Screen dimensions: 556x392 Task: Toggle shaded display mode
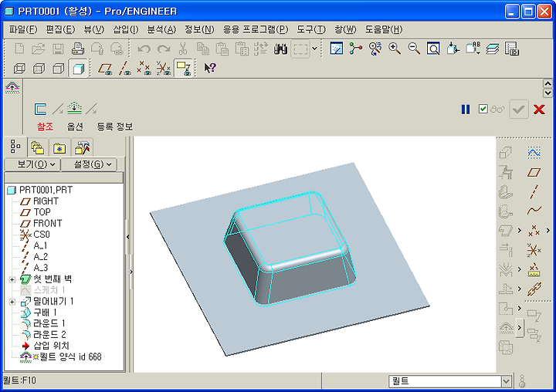pyautogui.click(x=78, y=68)
